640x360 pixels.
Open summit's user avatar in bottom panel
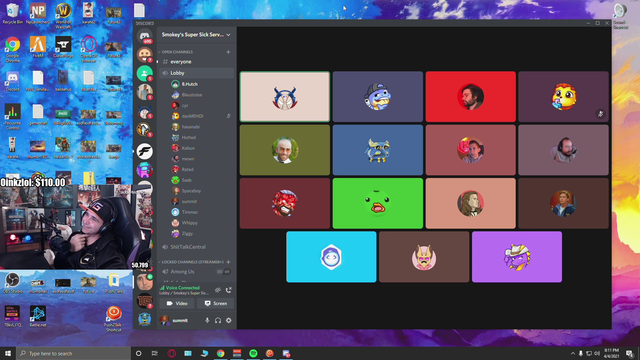click(164, 320)
